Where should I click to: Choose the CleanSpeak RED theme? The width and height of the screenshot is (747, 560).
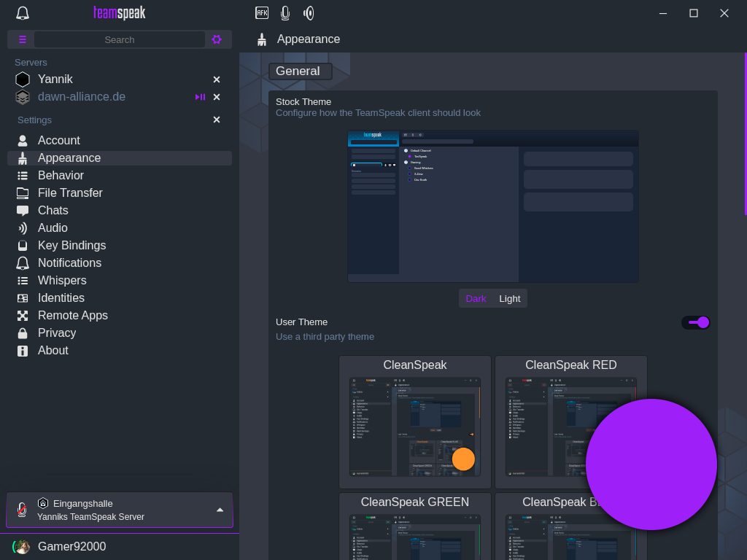[x=571, y=422]
